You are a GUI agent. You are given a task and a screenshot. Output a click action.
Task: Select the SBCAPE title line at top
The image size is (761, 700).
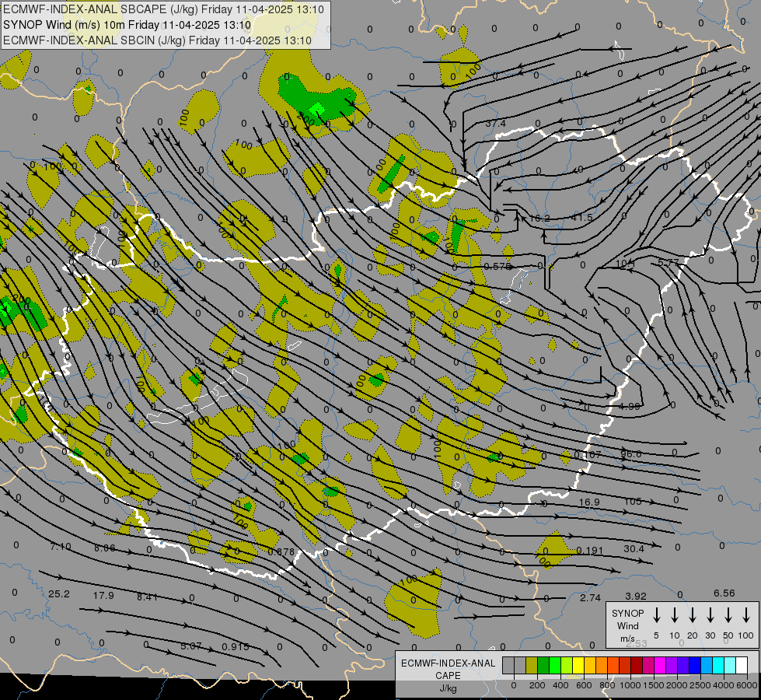(163, 9)
